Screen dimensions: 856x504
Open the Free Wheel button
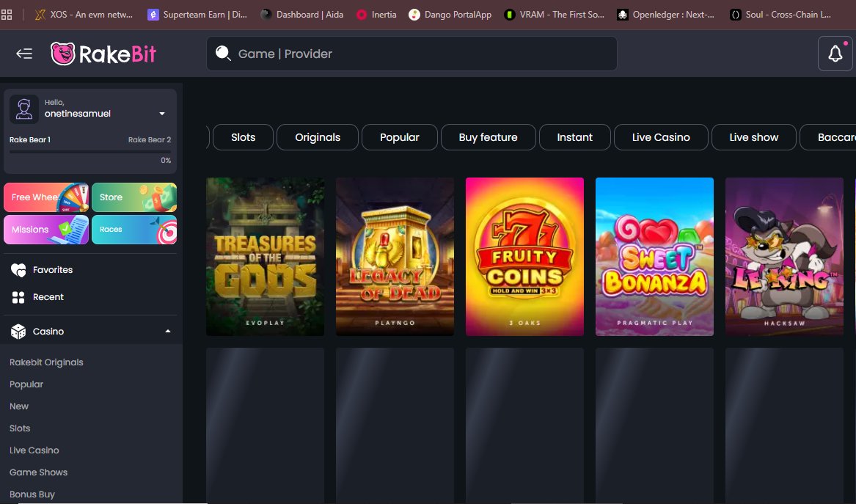point(46,197)
